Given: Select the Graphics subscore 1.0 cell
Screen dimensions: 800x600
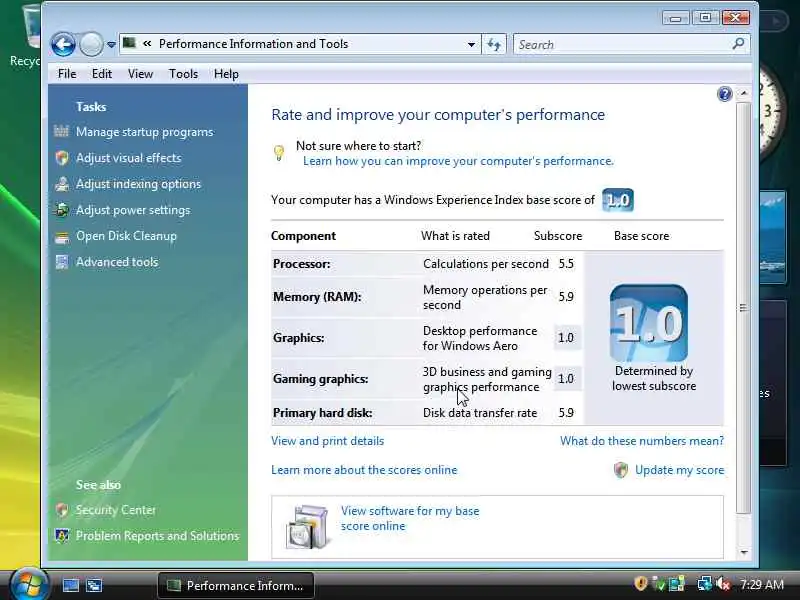Looking at the screenshot, I should click(x=566, y=338).
